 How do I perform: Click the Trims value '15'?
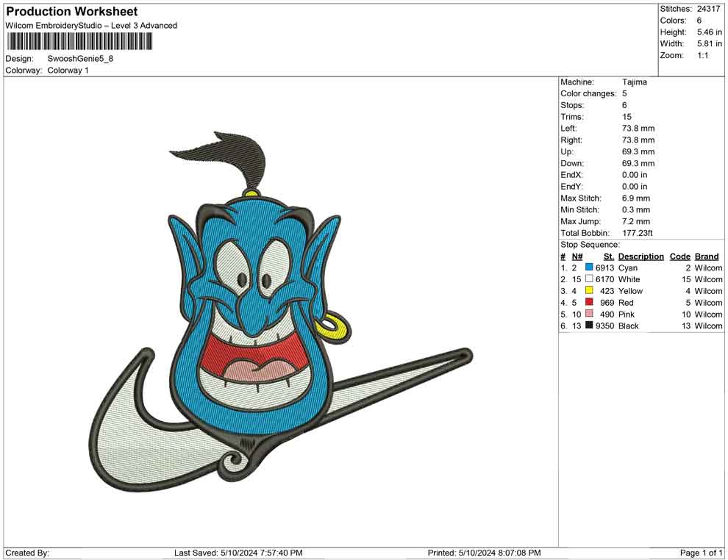(x=627, y=117)
